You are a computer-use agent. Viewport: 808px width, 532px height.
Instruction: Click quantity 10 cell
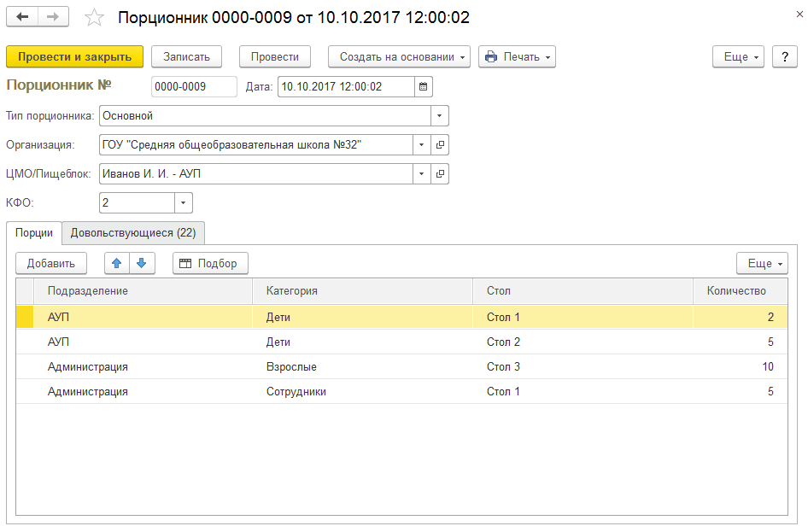tap(741, 366)
